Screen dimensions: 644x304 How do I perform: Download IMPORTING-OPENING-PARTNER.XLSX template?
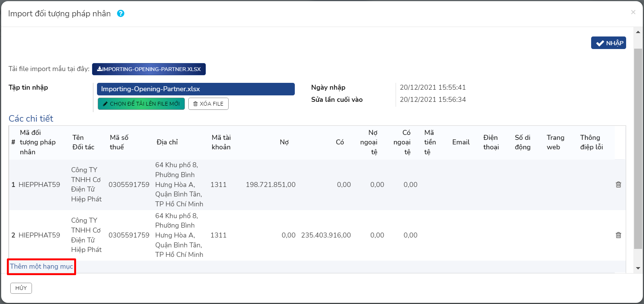149,69
